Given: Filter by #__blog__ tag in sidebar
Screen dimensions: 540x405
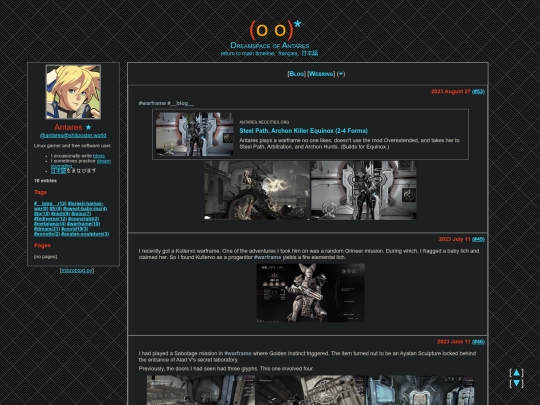Looking at the screenshot, I should click(50, 204).
